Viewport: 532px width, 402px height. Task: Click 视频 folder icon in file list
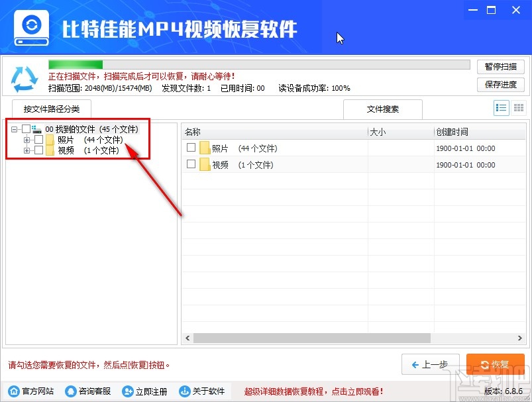coord(205,164)
